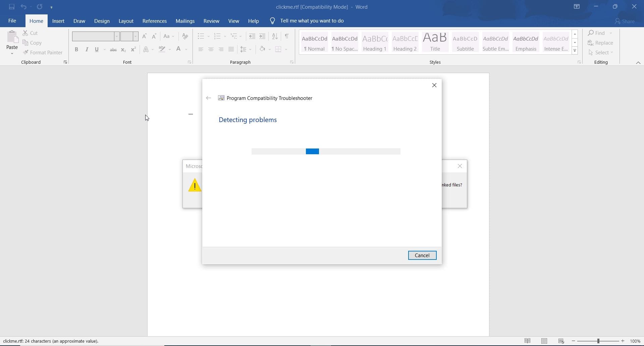Open the font name dropdown
This screenshot has width=644, height=346.
click(x=117, y=36)
